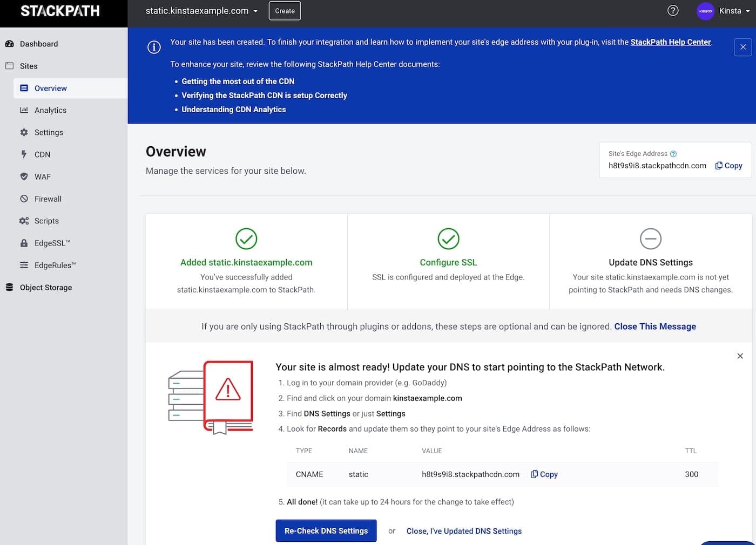Viewport: 756px width, 545px height.
Task: Click the info tooltip beside Site's Edge Address
Action: (674, 153)
